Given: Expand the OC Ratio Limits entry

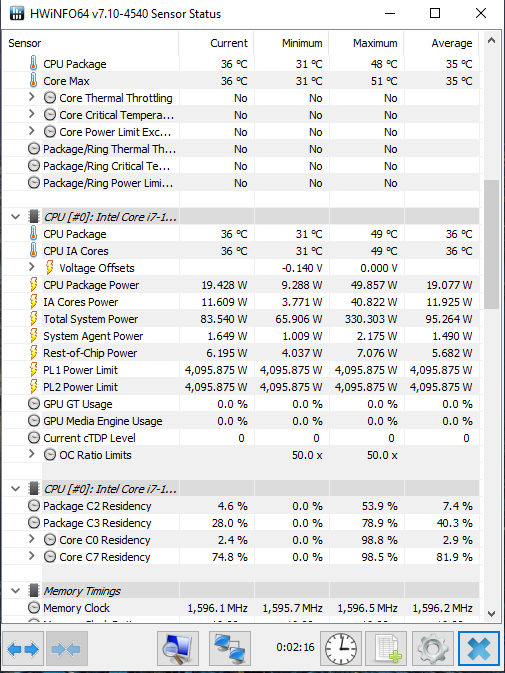Looking at the screenshot, I should pyautogui.click(x=31, y=454).
